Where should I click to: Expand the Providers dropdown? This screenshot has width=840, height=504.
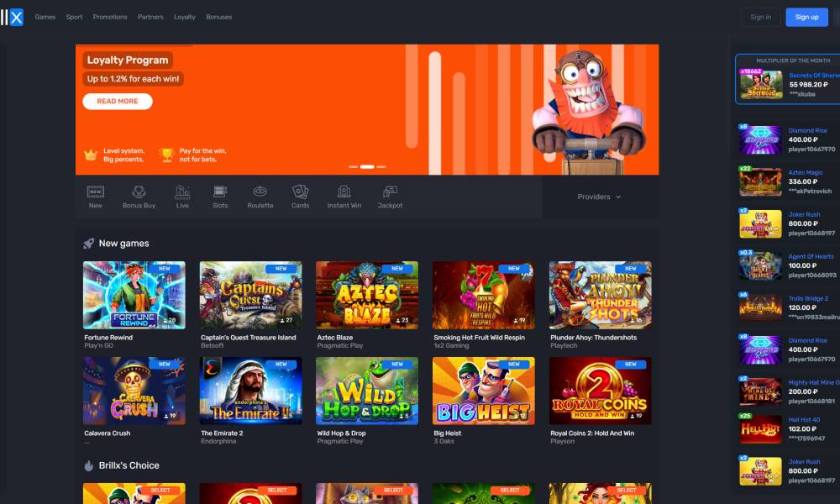point(599,197)
